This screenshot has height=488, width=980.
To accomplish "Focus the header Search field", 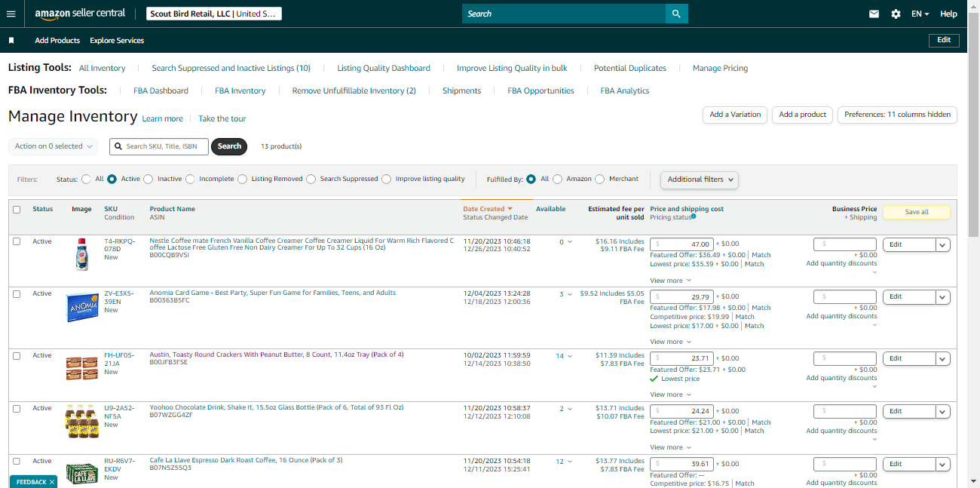I will point(564,14).
